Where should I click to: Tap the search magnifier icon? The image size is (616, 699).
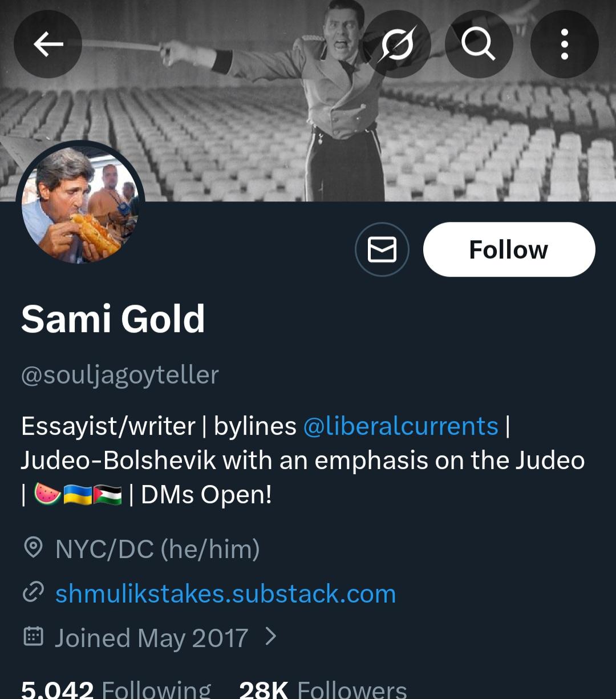click(479, 44)
